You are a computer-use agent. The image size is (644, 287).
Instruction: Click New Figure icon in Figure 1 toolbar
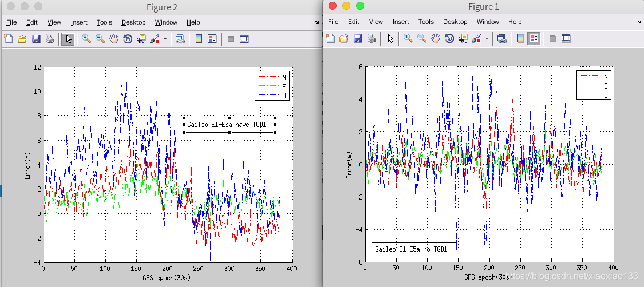pyautogui.click(x=331, y=38)
